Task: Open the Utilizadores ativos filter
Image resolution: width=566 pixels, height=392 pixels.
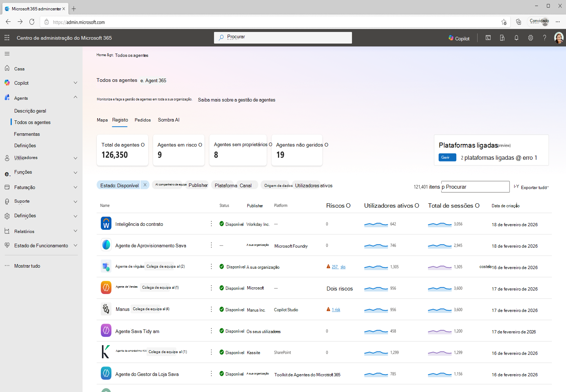Action: (314, 185)
